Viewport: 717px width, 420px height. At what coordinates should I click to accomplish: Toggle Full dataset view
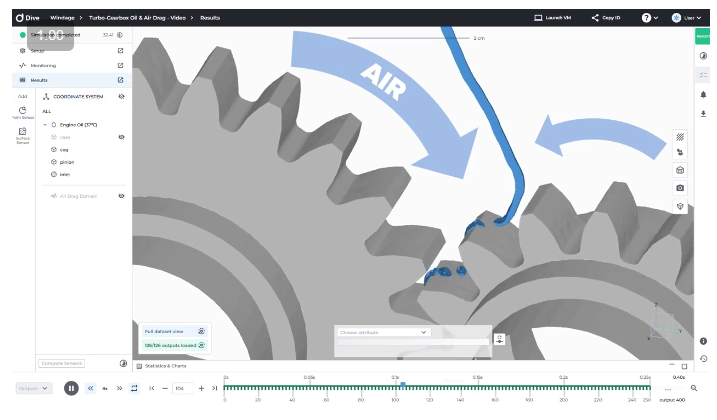click(174, 331)
